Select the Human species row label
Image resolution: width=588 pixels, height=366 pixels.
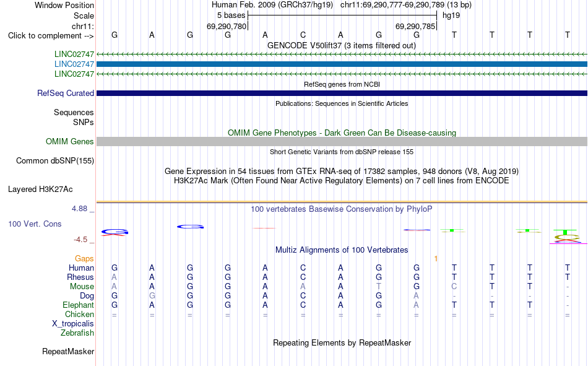(x=81, y=268)
